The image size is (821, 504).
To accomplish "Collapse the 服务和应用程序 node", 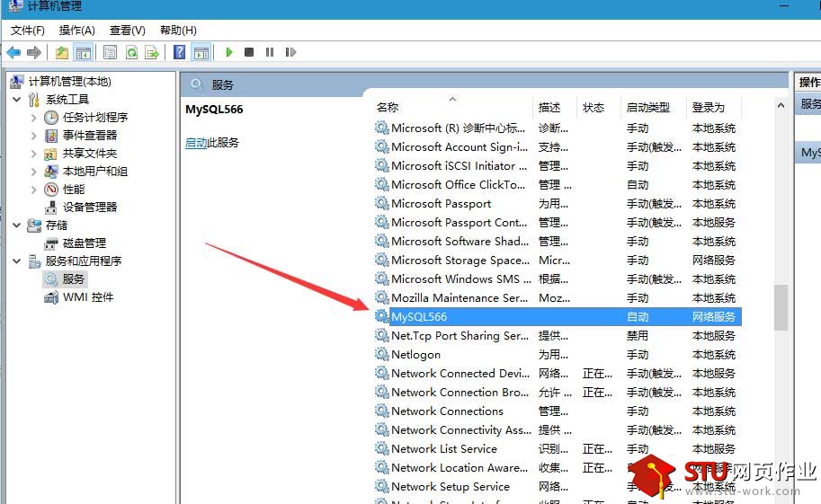I will pyautogui.click(x=17, y=261).
